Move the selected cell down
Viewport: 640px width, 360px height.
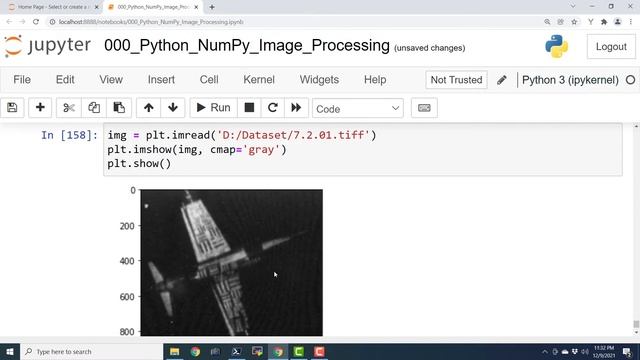coord(173,108)
